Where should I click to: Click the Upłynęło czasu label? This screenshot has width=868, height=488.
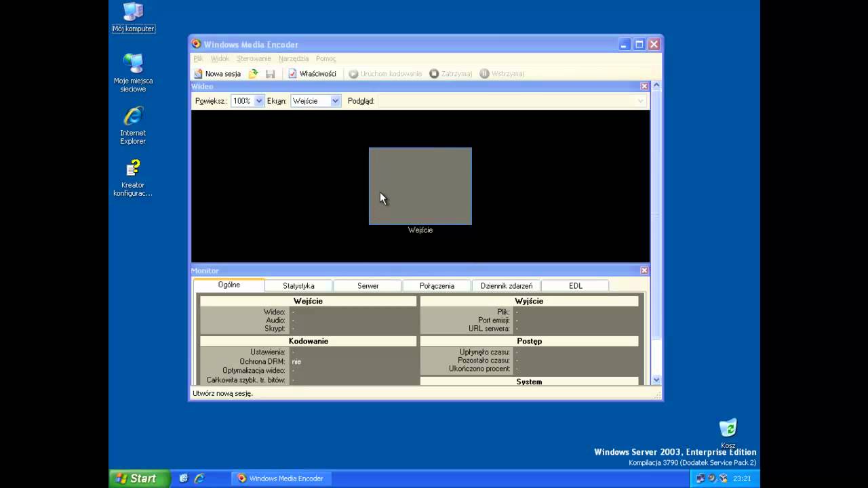click(484, 352)
